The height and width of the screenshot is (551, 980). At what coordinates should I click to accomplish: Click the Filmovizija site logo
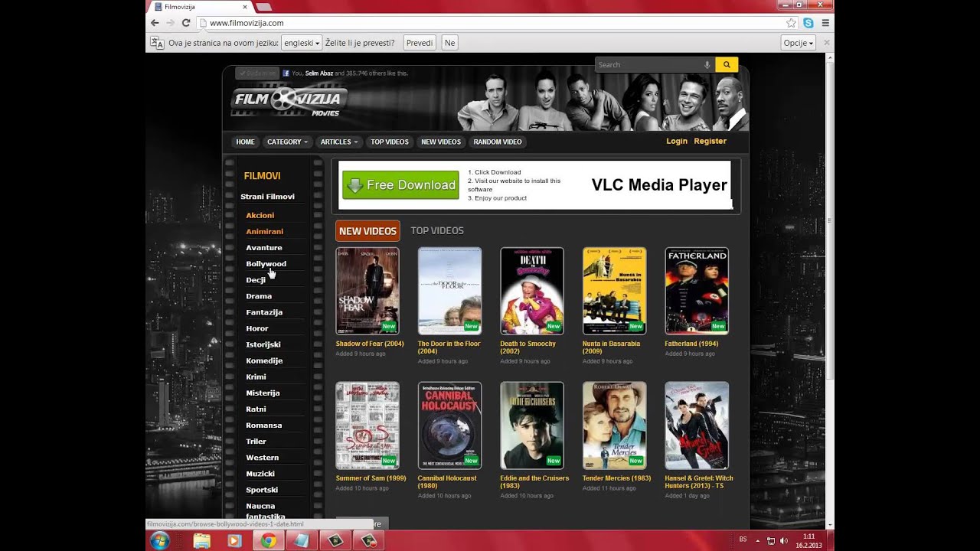(x=289, y=100)
